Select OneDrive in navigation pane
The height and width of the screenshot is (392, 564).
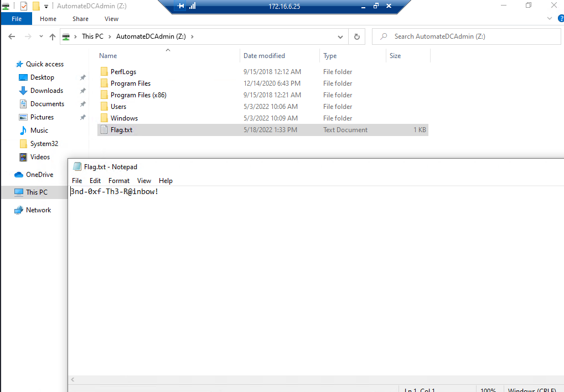pos(39,175)
